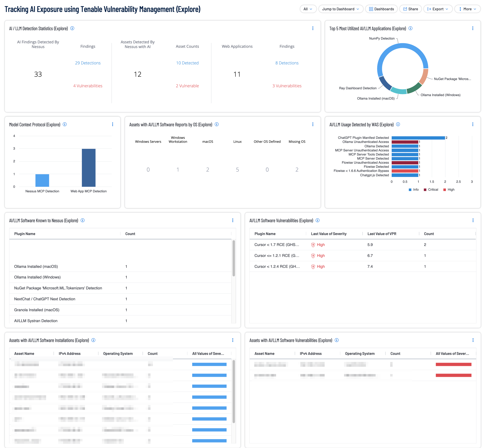This screenshot has width=483, height=448.
Task: Open the options menu for AI/LLM Software Known to Nessus
Action: click(x=233, y=220)
